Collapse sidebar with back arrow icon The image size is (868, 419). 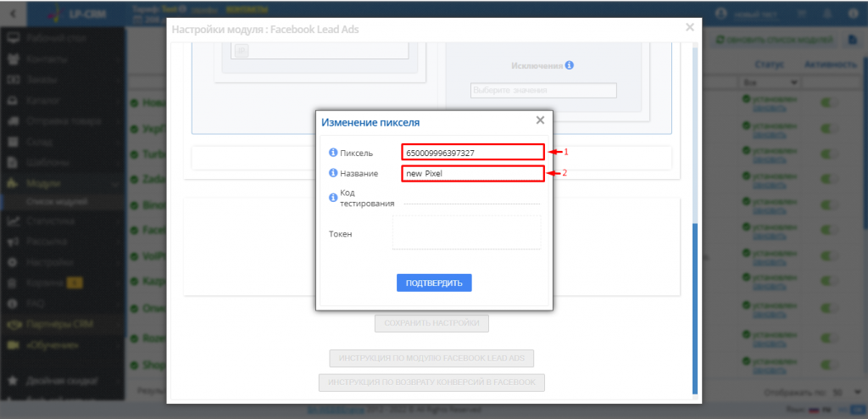pos(13,12)
